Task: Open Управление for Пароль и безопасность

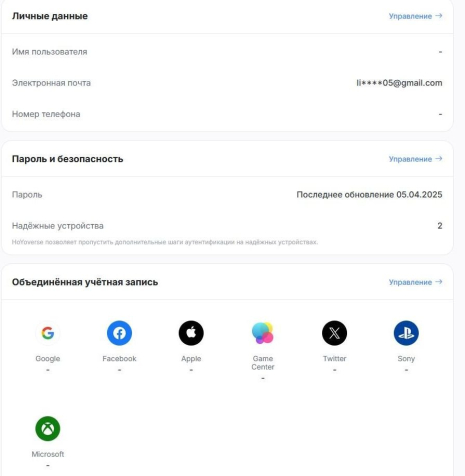Action: click(x=415, y=159)
